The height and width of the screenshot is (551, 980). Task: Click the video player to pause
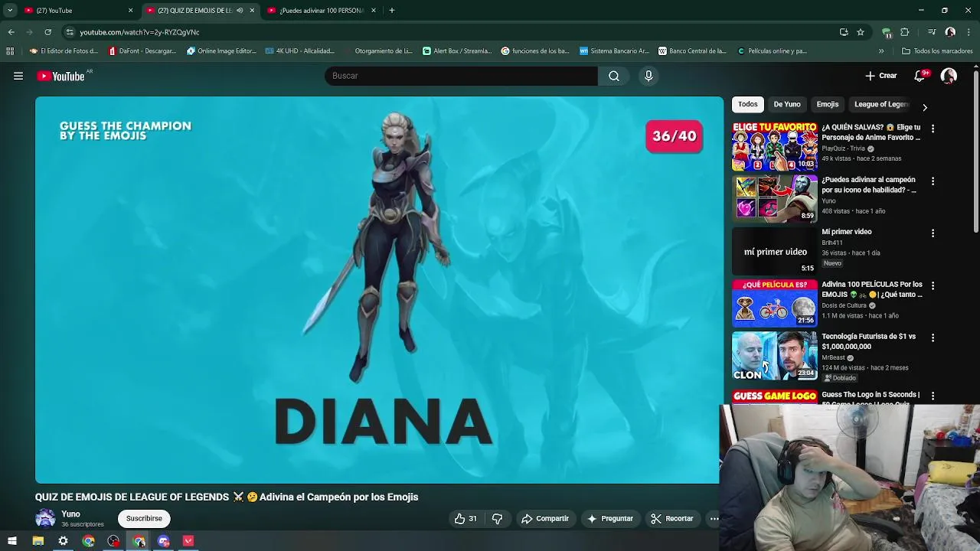click(x=378, y=289)
